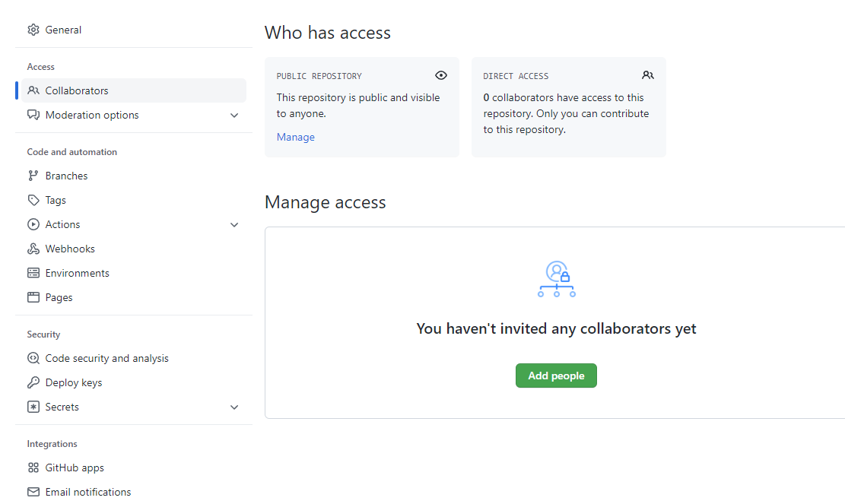Click the GitHub apps grid icon

(x=33, y=468)
